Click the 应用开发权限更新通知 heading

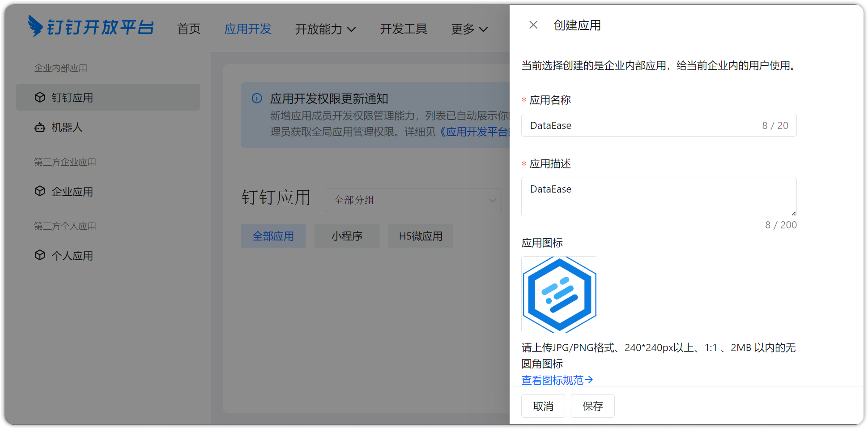329,99
